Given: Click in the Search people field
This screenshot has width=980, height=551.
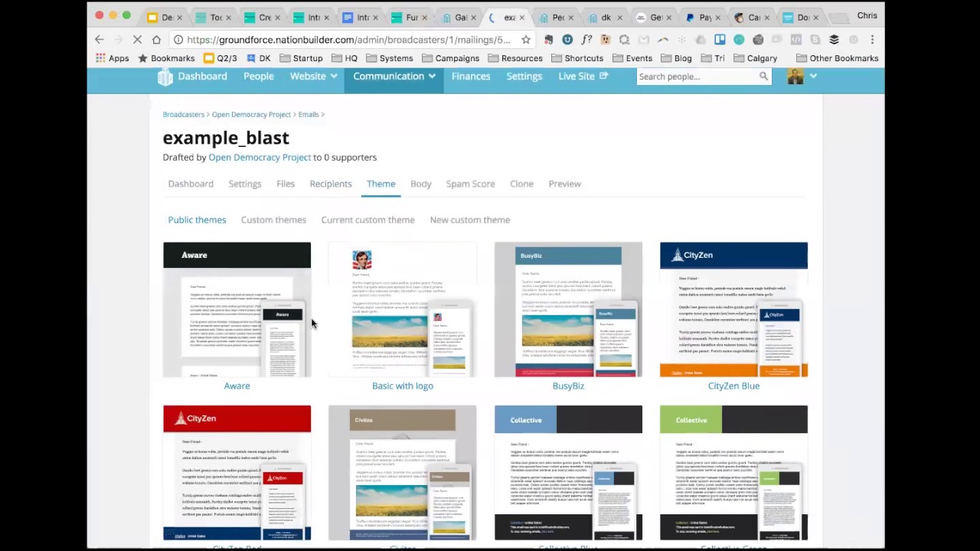Looking at the screenshot, I should coord(697,77).
